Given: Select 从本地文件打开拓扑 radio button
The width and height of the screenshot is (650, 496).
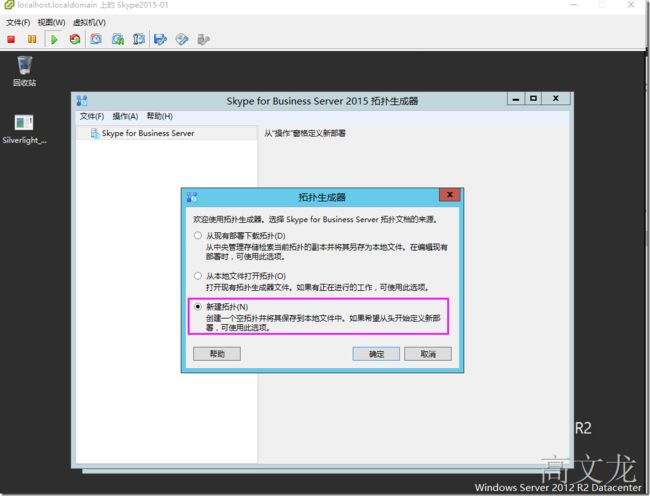Looking at the screenshot, I should (198, 276).
